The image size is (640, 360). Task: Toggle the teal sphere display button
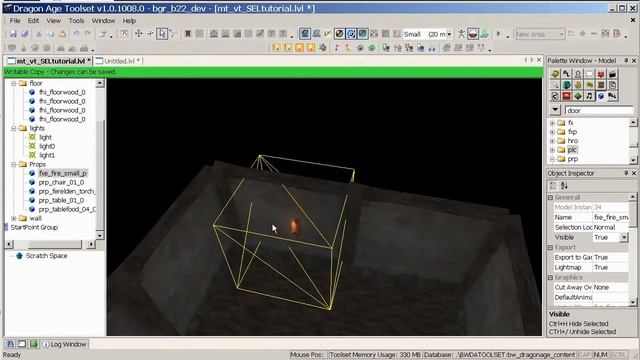pos(362,34)
